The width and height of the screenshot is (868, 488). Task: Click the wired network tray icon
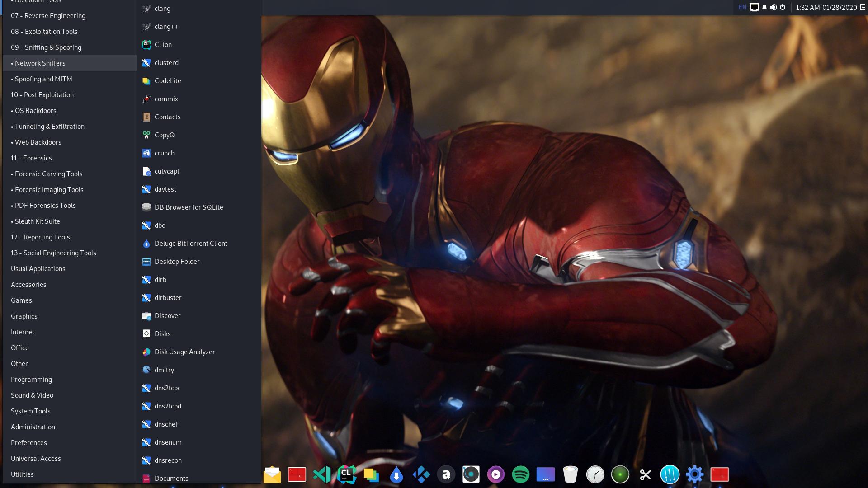pyautogui.click(x=754, y=7)
